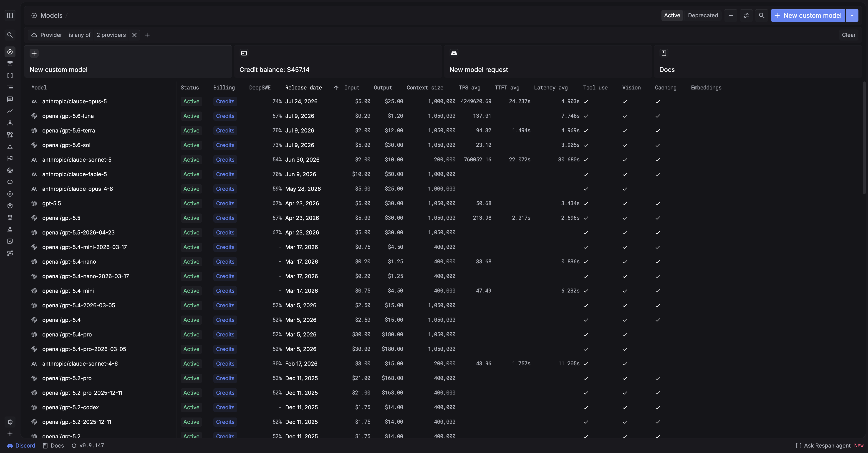Add another filter with the plus icon
Screen dimensions: 868x453
coord(147,35)
